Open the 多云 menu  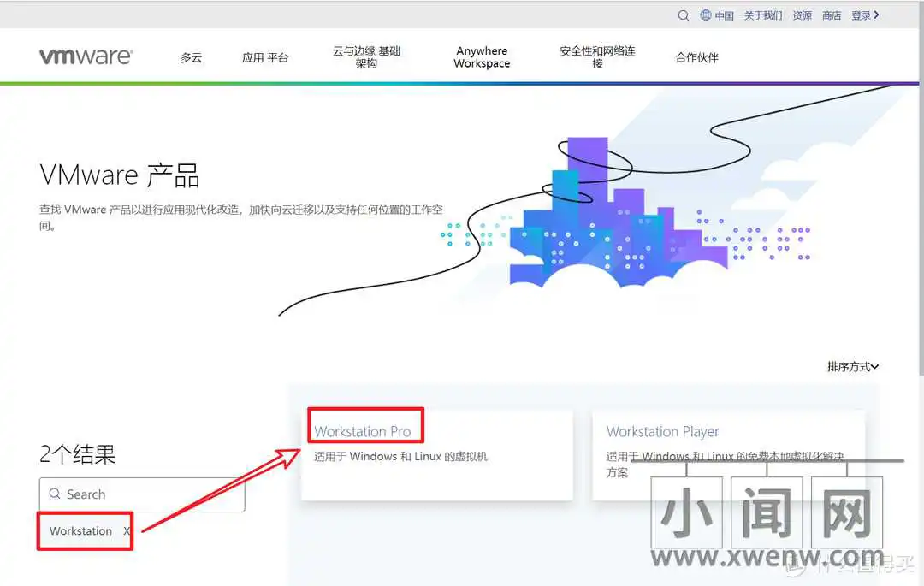(x=191, y=57)
